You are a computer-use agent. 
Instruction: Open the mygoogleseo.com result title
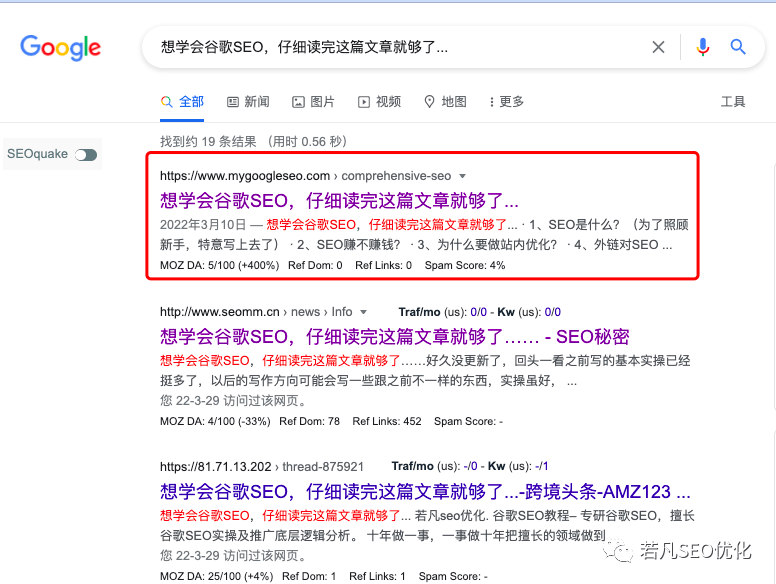pyautogui.click(x=339, y=201)
